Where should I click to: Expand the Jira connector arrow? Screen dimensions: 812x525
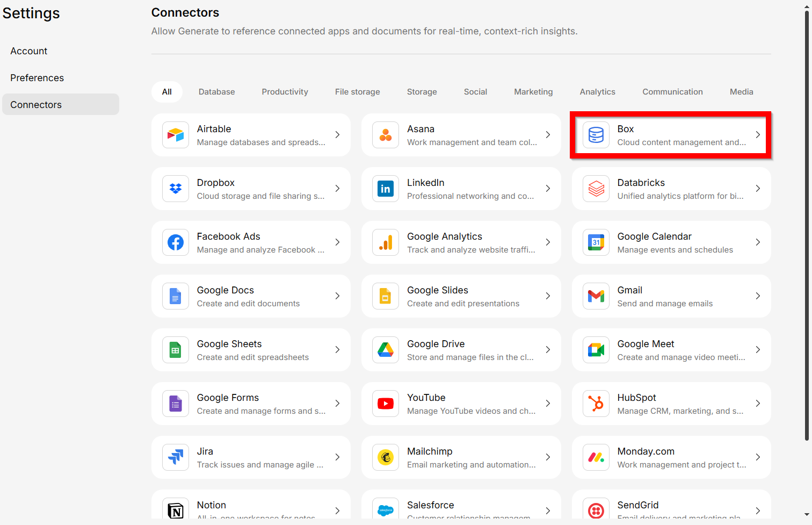[337, 457]
